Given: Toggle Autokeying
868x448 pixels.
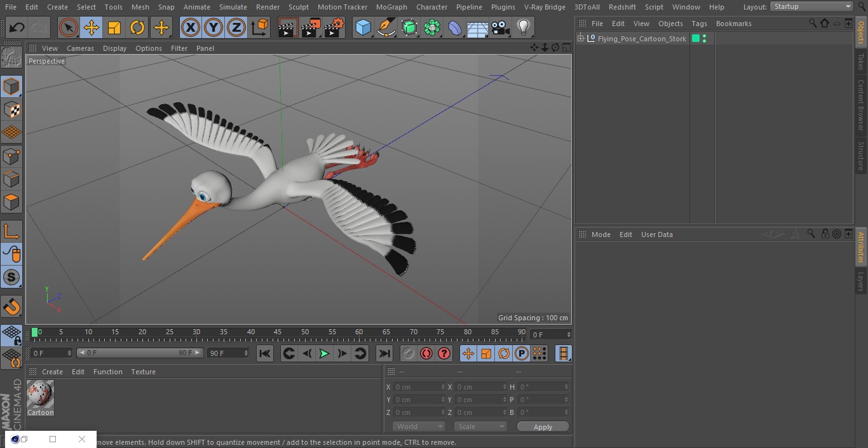Looking at the screenshot, I should tap(426, 353).
